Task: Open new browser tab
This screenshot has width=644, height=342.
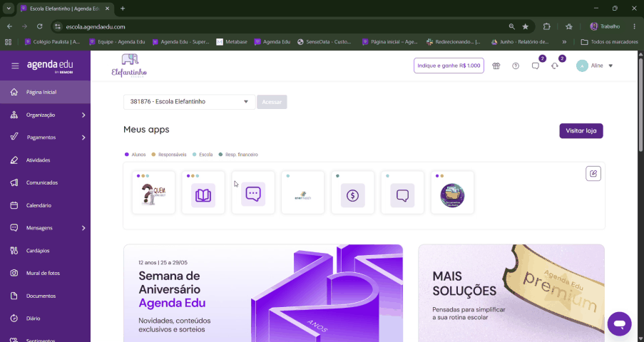Action: pyautogui.click(x=123, y=9)
